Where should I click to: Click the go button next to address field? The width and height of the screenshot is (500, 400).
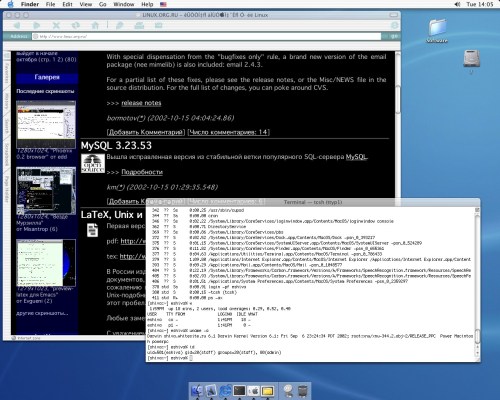(395, 36)
